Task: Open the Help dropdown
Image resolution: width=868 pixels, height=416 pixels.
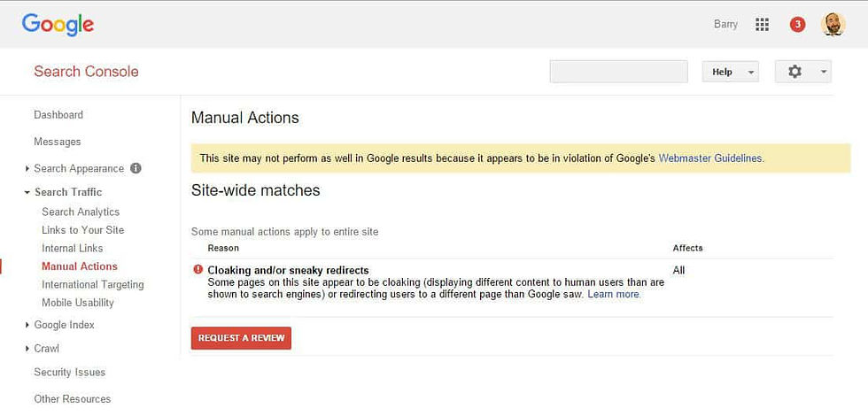Action: pyautogui.click(x=730, y=72)
